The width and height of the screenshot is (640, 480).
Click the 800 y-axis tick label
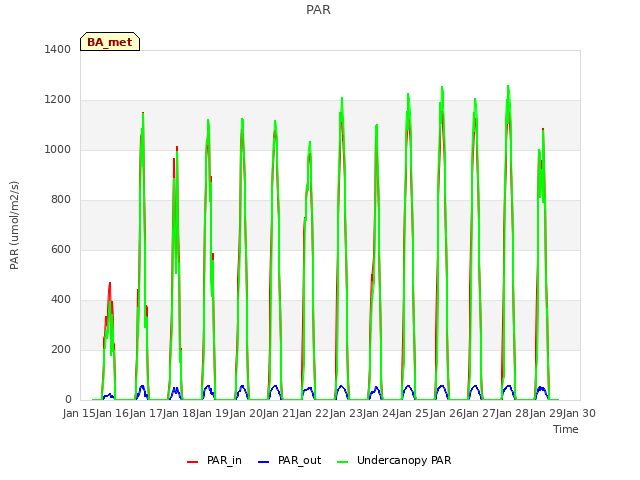pos(61,200)
